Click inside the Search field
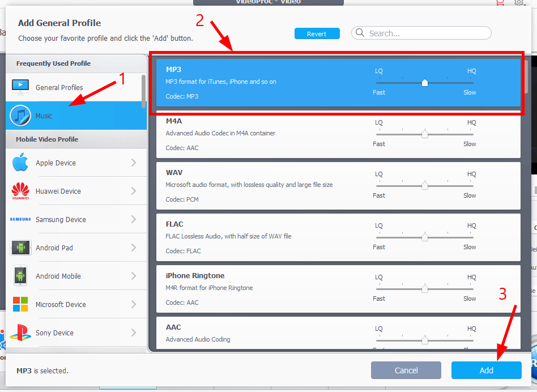The width and height of the screenshot is (537, 392). 421,33
